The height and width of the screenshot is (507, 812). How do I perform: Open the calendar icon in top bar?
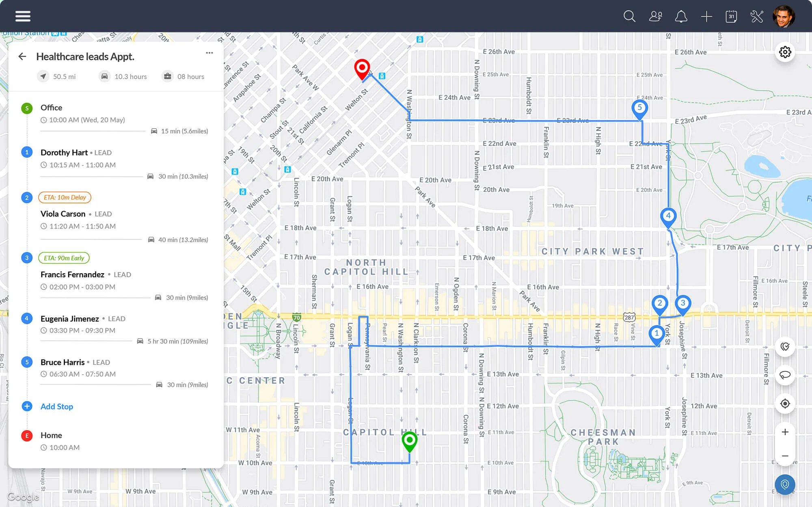click(x=731, y=16)
